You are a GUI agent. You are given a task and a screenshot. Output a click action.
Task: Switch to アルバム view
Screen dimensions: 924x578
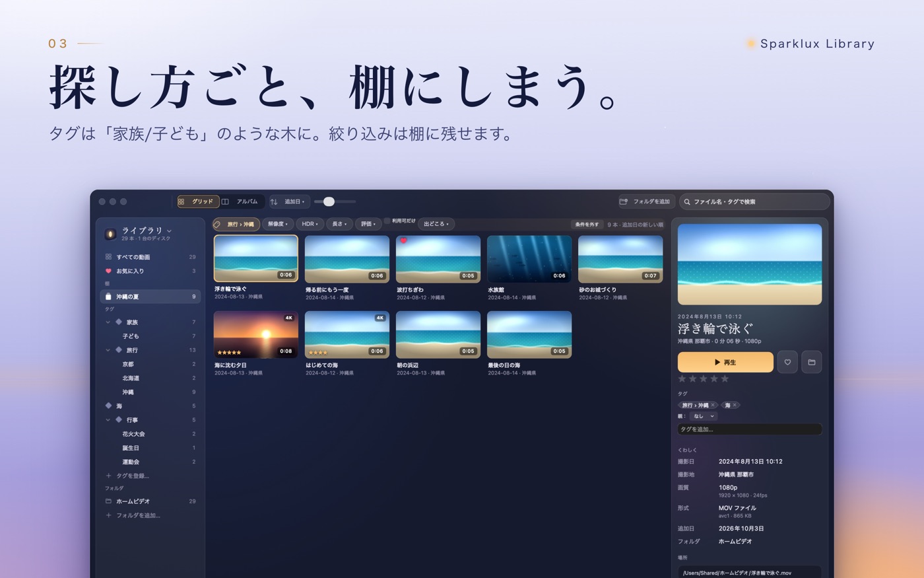point(242,201)
